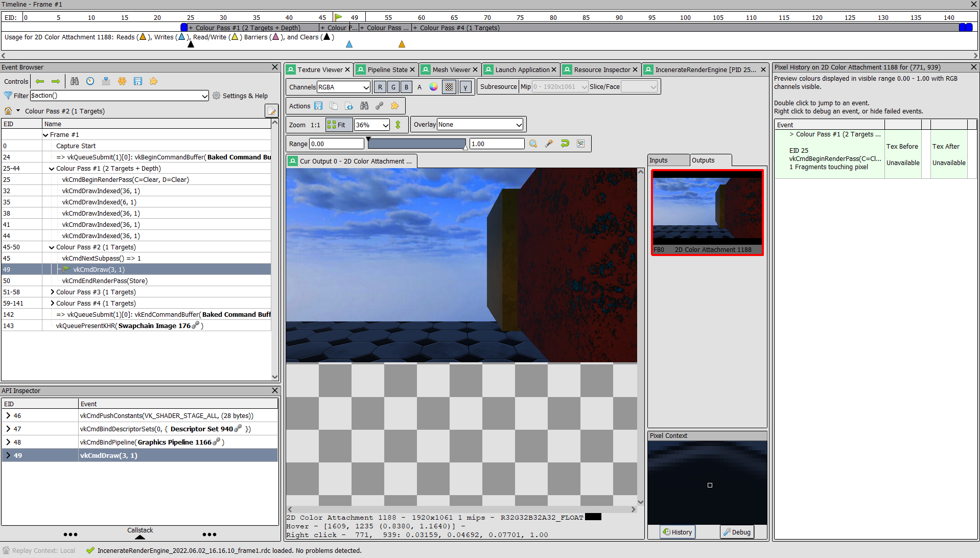This screenshot has width=980, height=558.
Task: Click the autofit range wand icon
Action: (549, 144)
